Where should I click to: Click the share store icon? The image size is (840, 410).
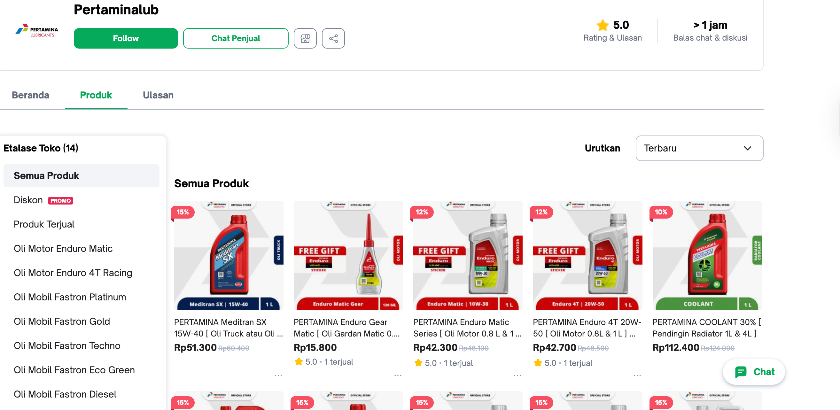coord(334,38)
